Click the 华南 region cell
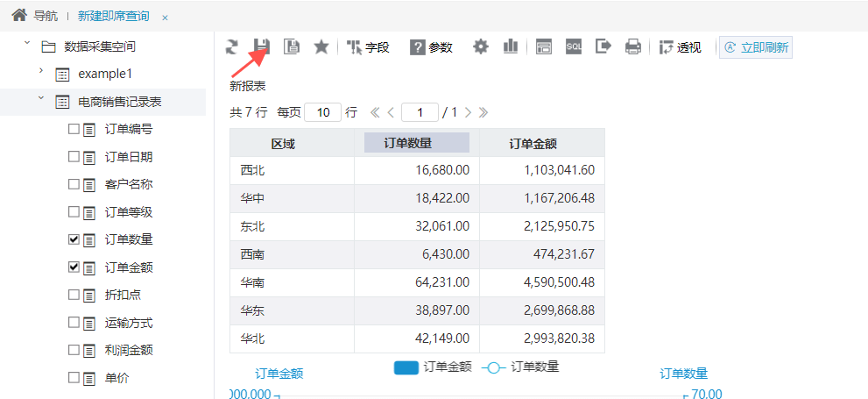 293,282
